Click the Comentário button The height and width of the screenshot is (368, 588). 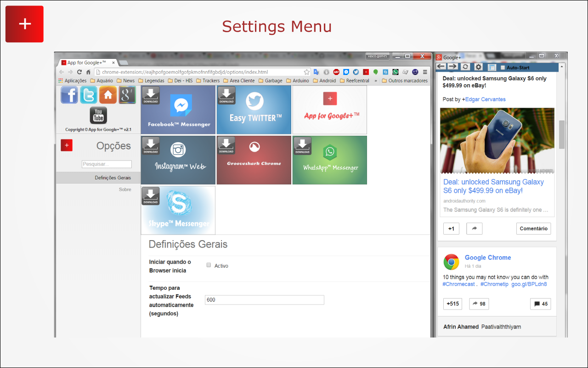point(533,229)
